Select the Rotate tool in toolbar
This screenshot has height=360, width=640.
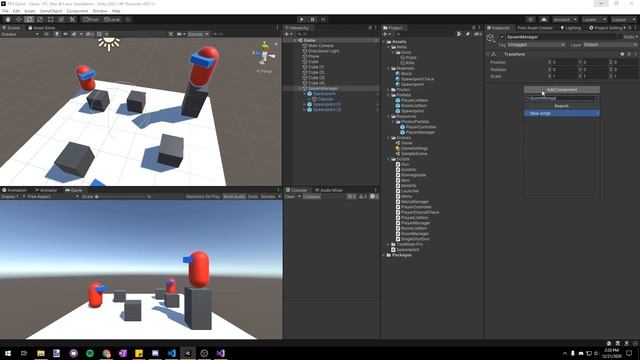click(x=29, y=19)
